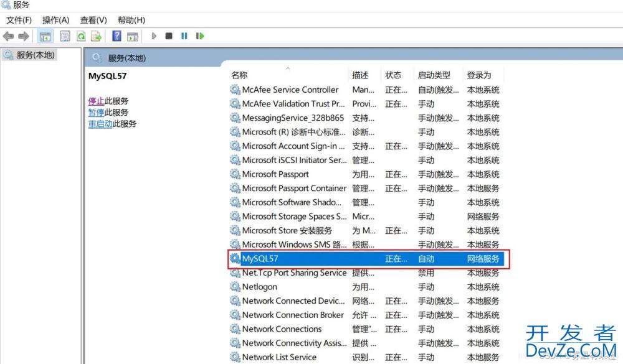623x364 pixels.
Task: Click the gear icon next to Netlogon
Action: coord(235,287)
